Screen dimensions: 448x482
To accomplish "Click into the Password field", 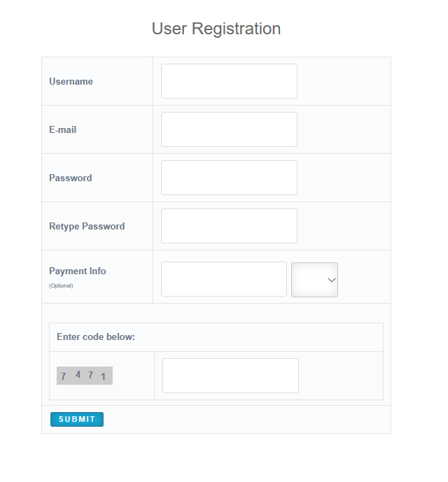I will 229,178.
